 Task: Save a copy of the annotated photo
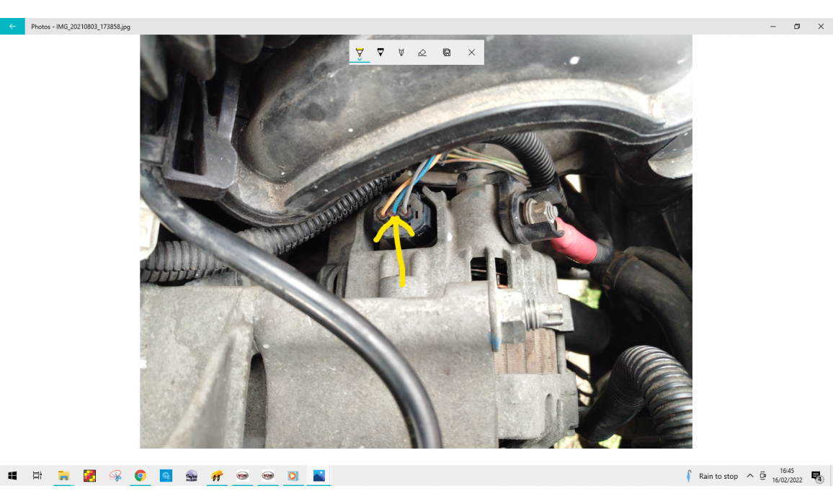click(x=447, y=53)
